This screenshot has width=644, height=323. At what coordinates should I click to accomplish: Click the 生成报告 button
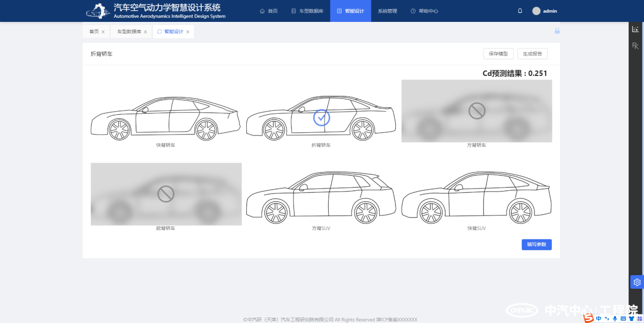pyautogui.click(x=532, y=53)
